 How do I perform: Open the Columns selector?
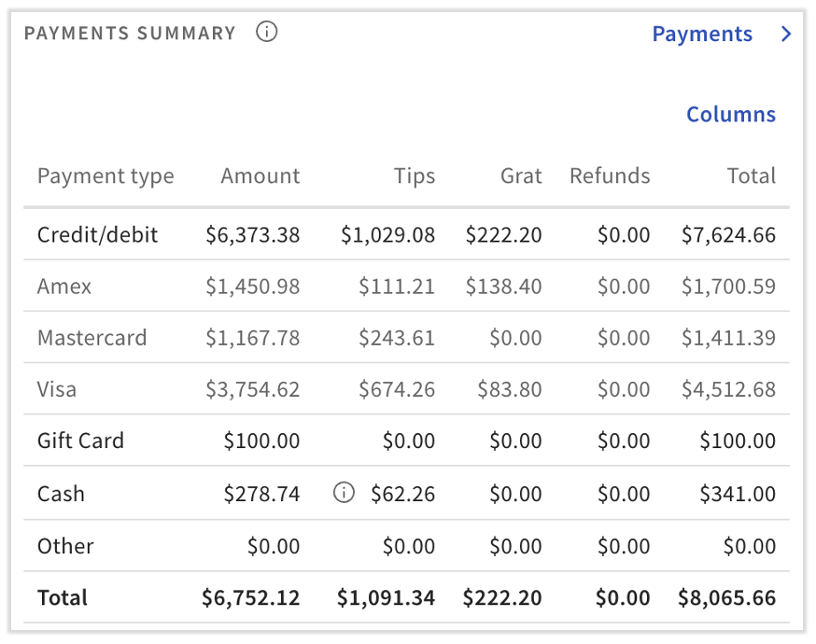pyautogui.click(x=731, y=115)
